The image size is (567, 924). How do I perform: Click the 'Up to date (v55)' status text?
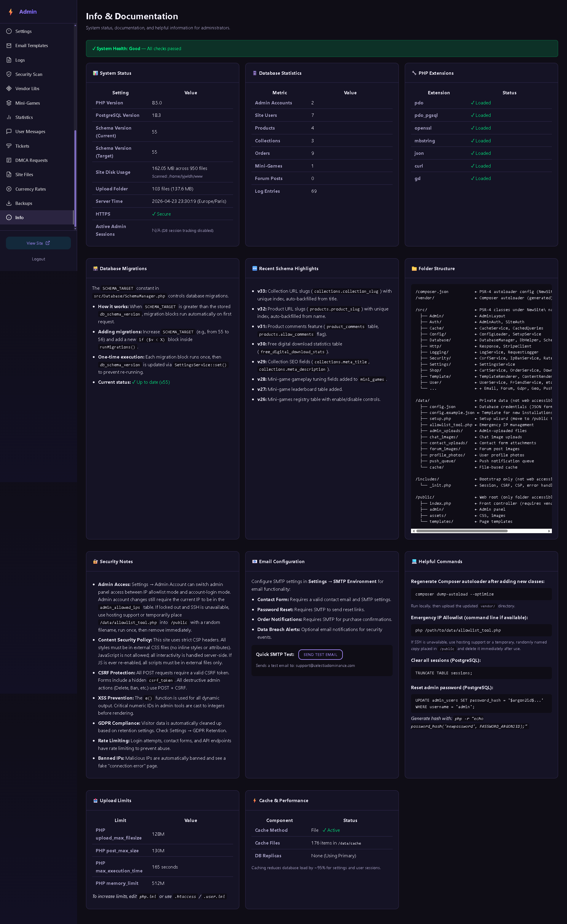(x=151, y=382)
